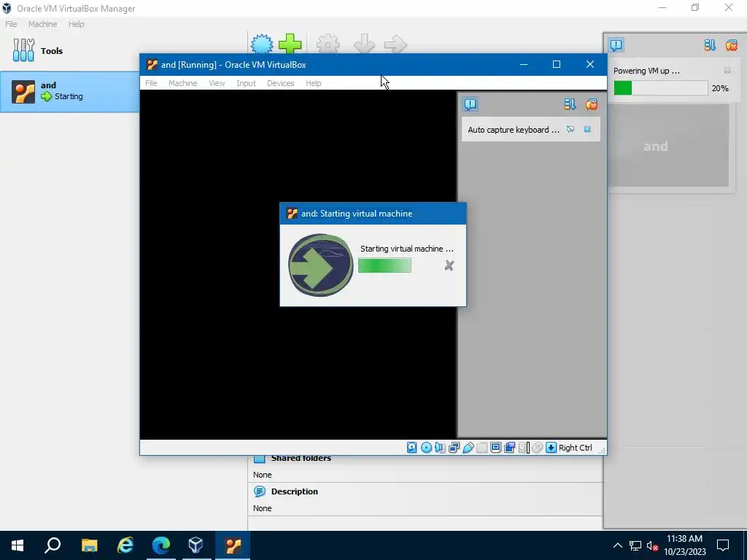The image size is (747, 560).
Task: Click the muted volume icon in system tray
Action: point(652,545)
